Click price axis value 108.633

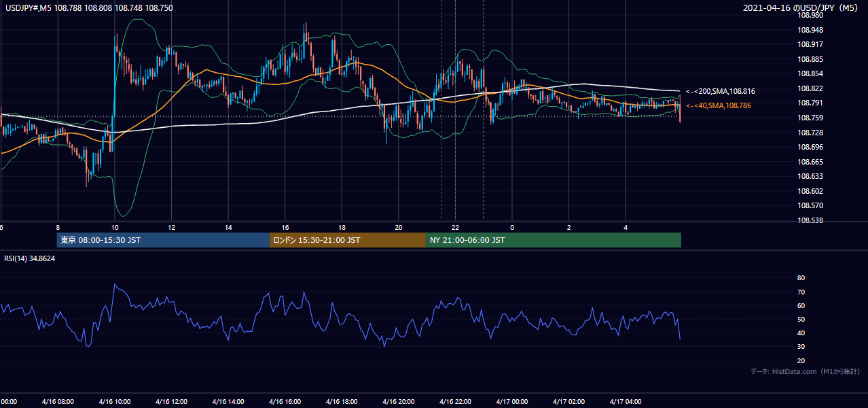[810, 176]
